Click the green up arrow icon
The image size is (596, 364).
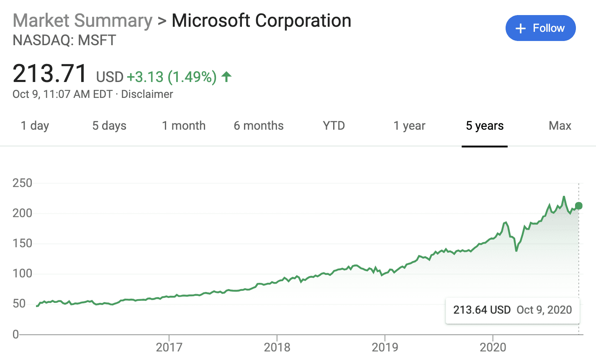226,77
